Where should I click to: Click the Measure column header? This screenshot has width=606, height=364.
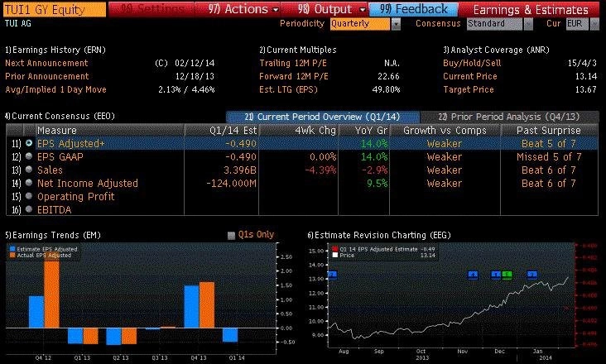coord(110,131)
